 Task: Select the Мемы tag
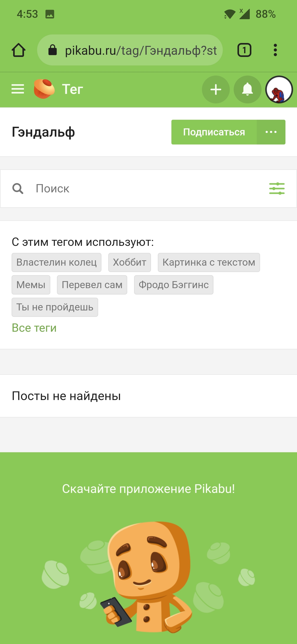click(x=31, y=285)
